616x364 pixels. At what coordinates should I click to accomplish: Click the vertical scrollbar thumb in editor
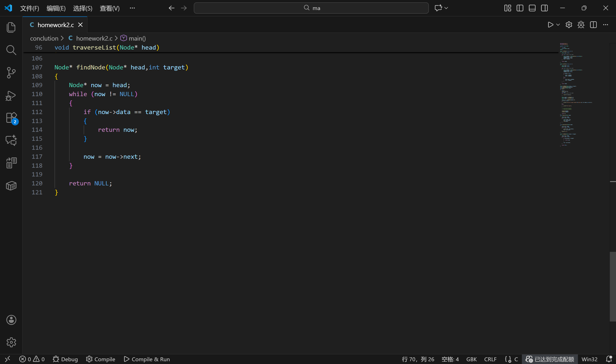coord(613,286)
